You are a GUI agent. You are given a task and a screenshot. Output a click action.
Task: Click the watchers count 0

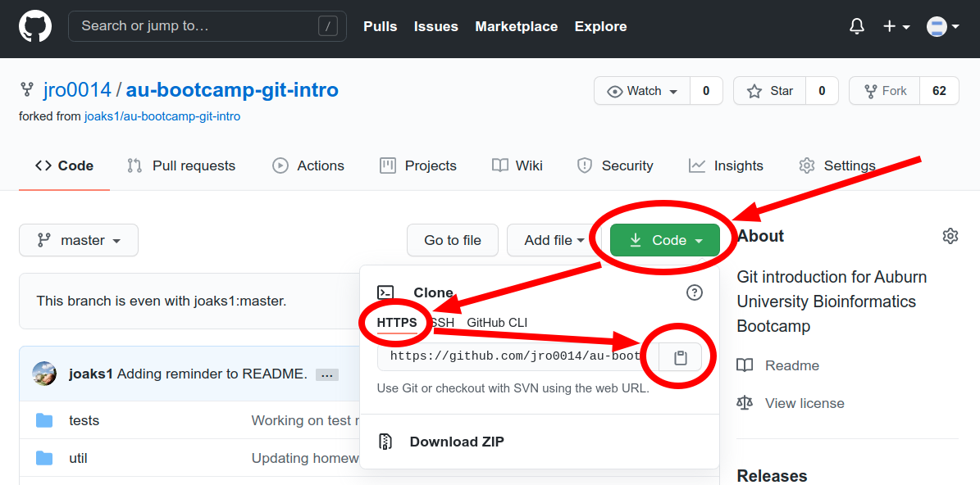706,91
